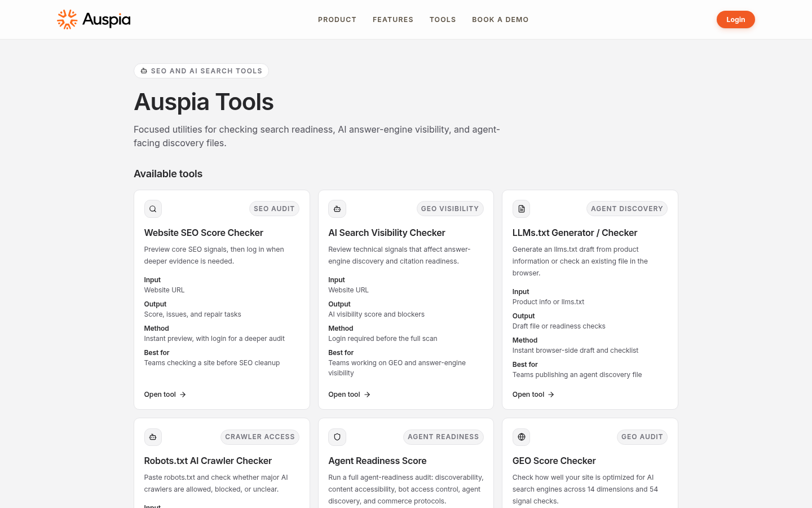Click the Robots.txt AI Crawler Checker title
812x508 pixels.
pos(208,461)
